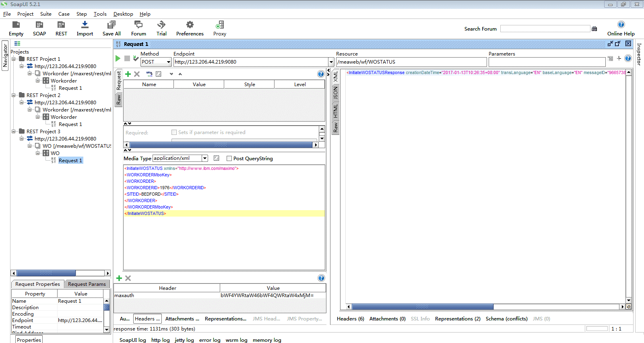
Task: Open the Desktop menu
Action: (123, 14)
